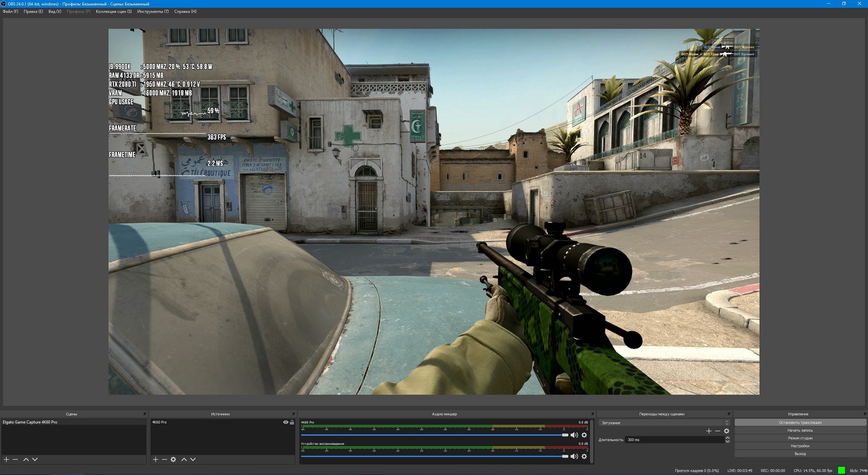The image size is (868, 475).
Task: Decrease transition duration with down arrow
Action: click(x=727, y=441)
